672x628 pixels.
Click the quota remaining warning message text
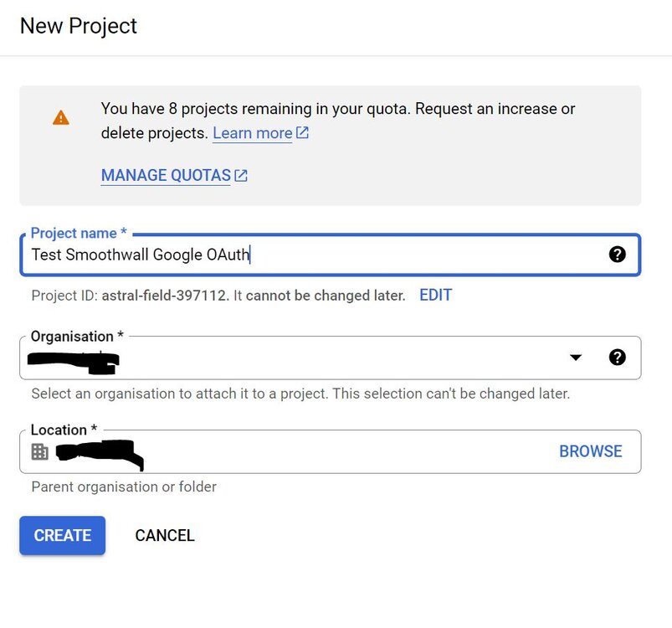click(x=338, y=121)
